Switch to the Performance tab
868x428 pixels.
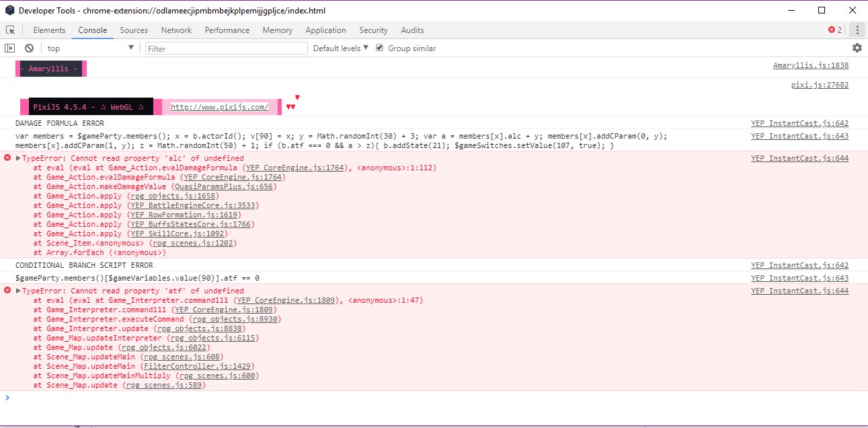(227, 30)
